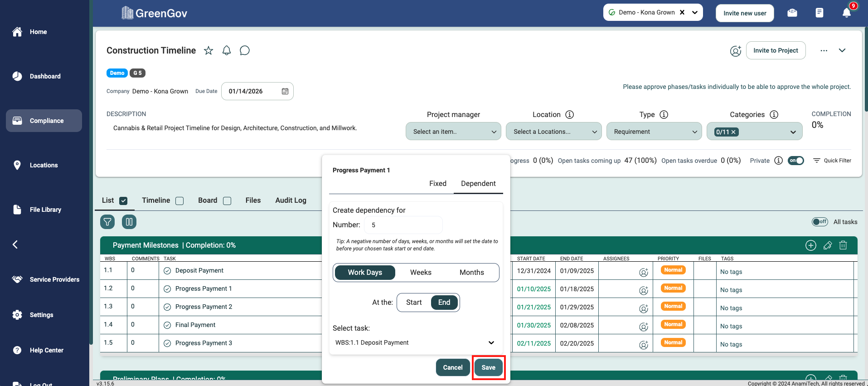The width and height of the screenshot is (868, 386).
Task: Open the Demo - Kona Grown company selector
Action: 653,12
